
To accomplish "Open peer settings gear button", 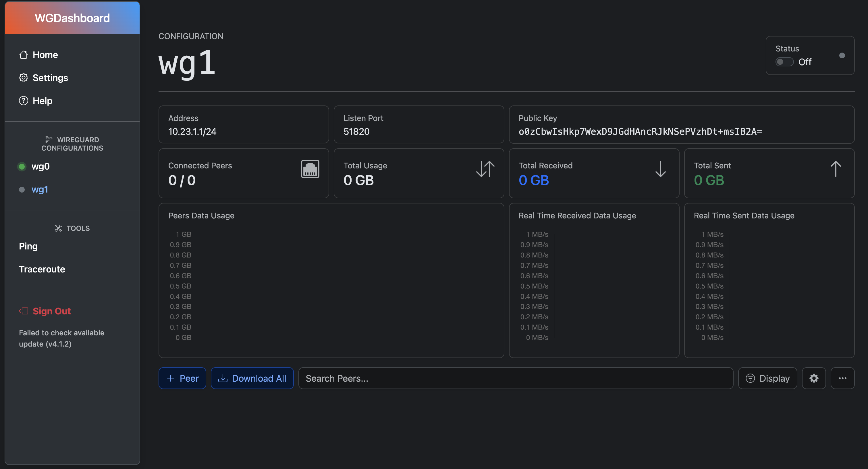I will [x=813, y=378].
